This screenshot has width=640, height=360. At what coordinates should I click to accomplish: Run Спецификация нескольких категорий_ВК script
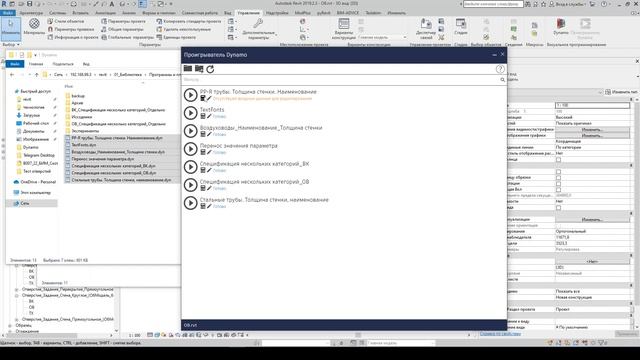coord(191,167)
